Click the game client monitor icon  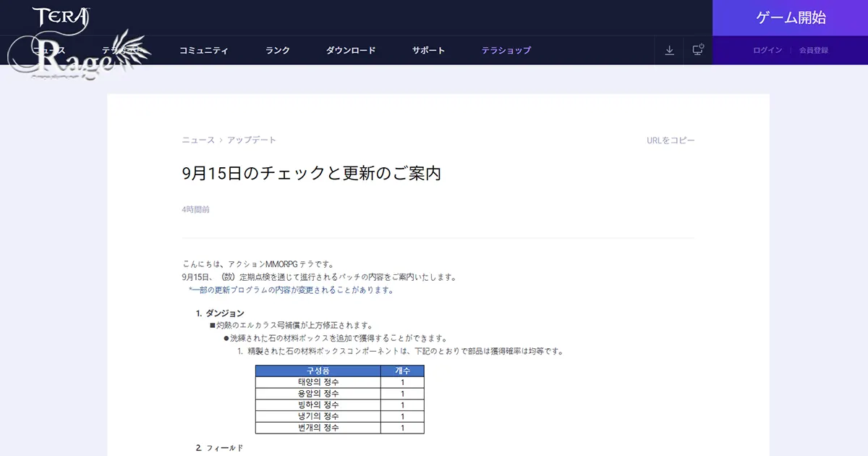697,51
